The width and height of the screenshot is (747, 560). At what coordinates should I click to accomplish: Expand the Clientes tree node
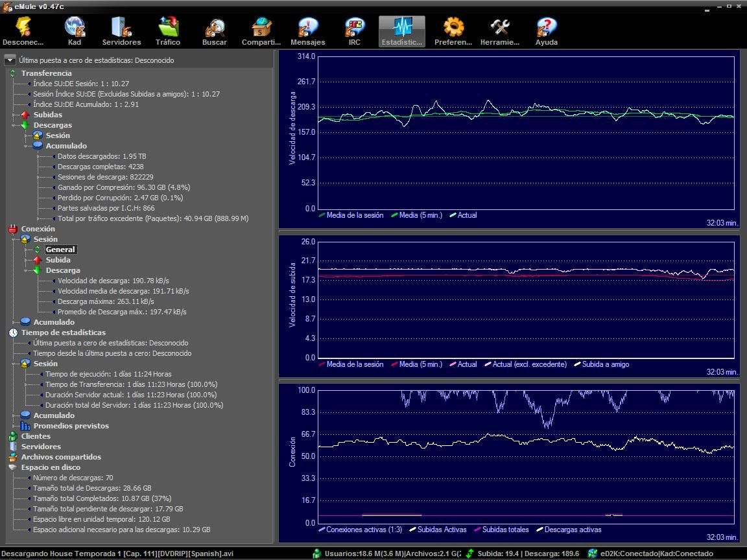[36, 436]
